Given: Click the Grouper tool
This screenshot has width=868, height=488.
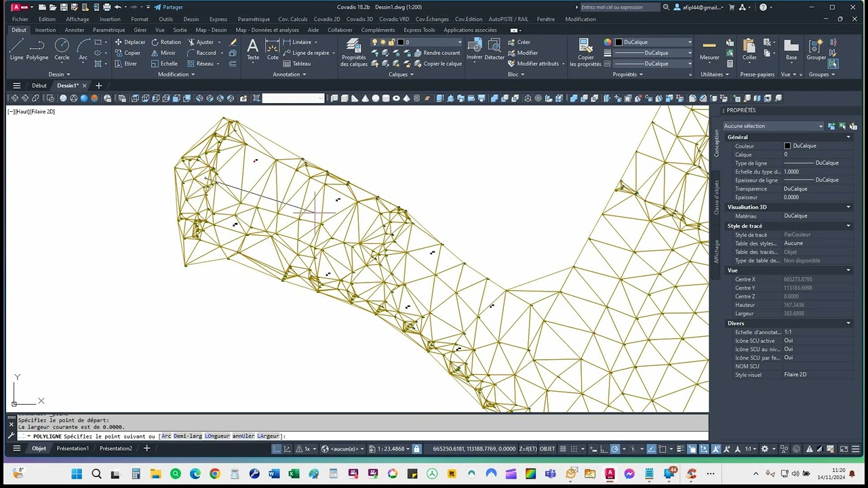Looking at the screenshot, I should click(x=816, y=49).
